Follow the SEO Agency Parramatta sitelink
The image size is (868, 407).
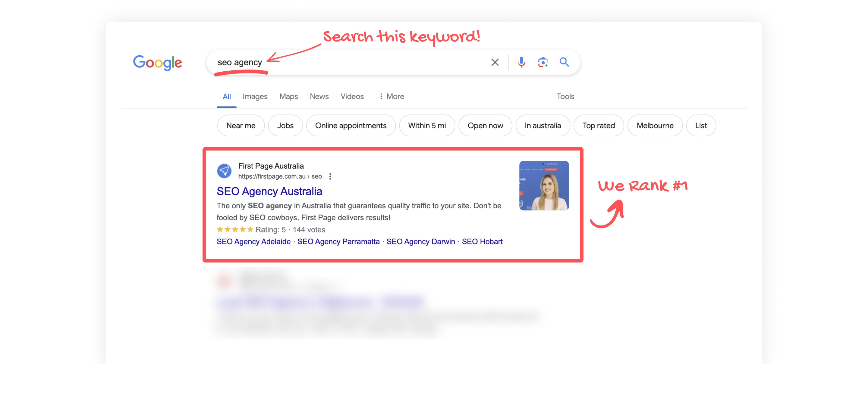pos(338,242)
